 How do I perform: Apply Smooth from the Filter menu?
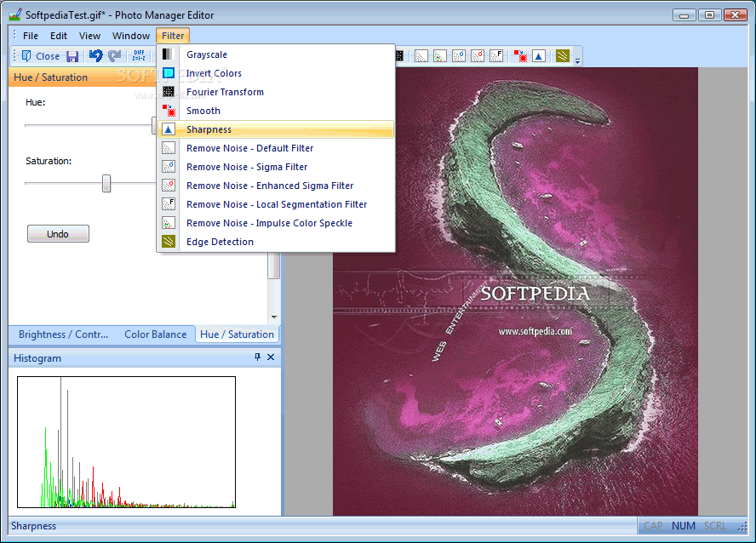coord(276,111)
